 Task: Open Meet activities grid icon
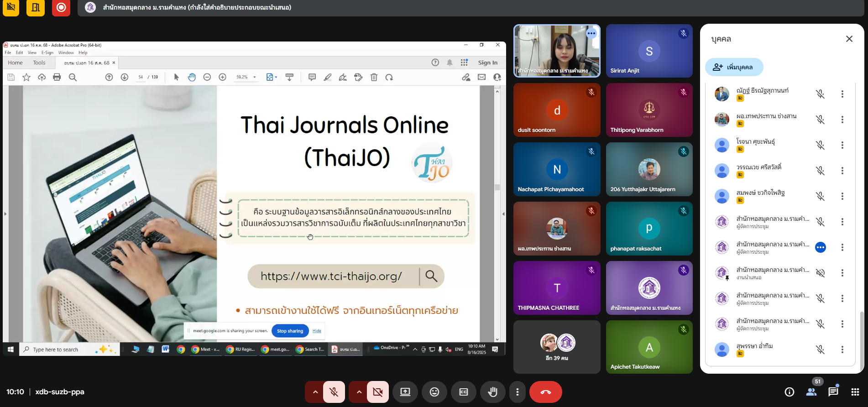point(855,392)
